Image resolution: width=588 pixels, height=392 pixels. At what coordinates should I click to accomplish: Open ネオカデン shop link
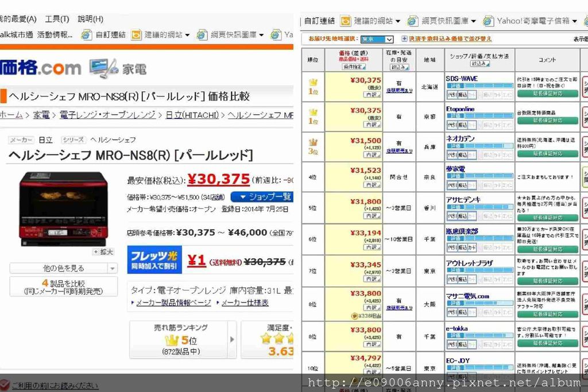(460, 139)
